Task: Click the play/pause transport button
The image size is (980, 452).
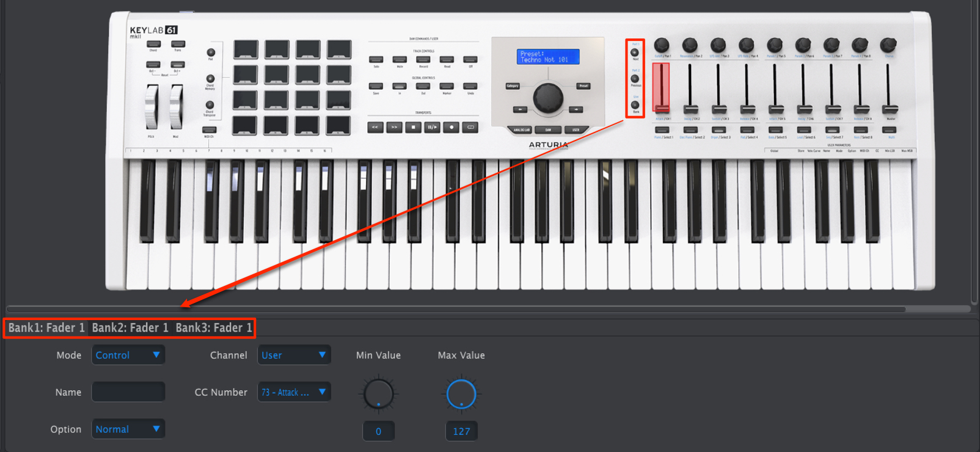Action: [433, 127]
